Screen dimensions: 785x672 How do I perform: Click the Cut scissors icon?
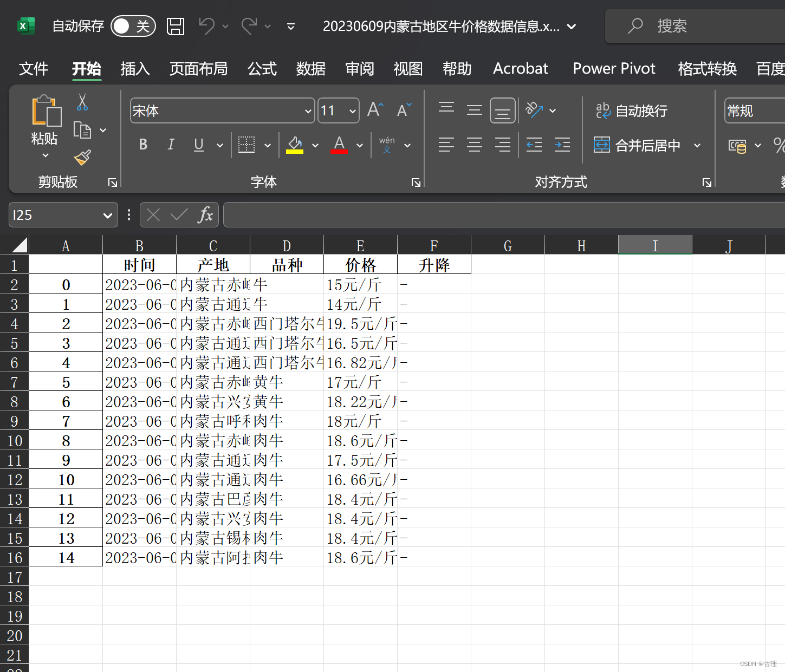82,102
